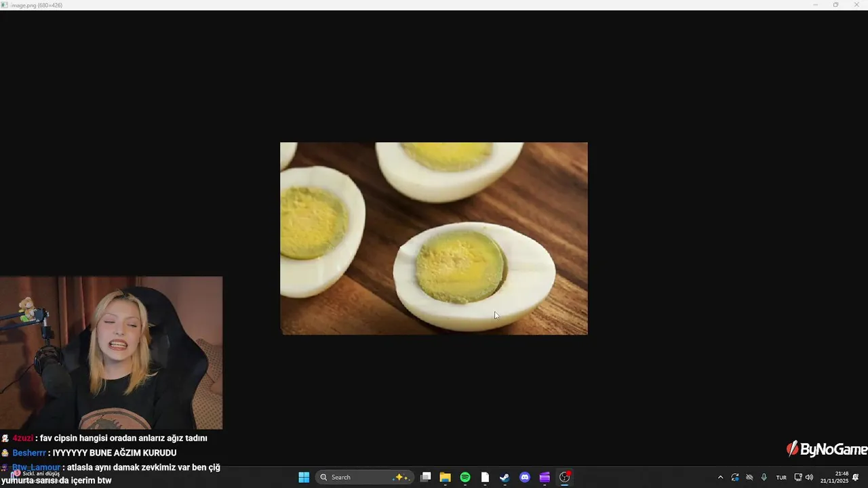Click the sync status tray icon
Viewport: 868px width, 488px height.
coord(735,477)
